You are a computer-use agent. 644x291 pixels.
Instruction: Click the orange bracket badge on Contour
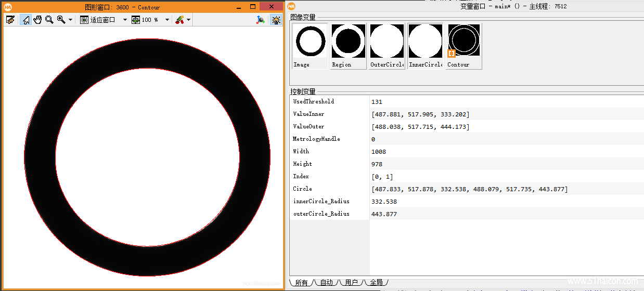pos(452,53)
